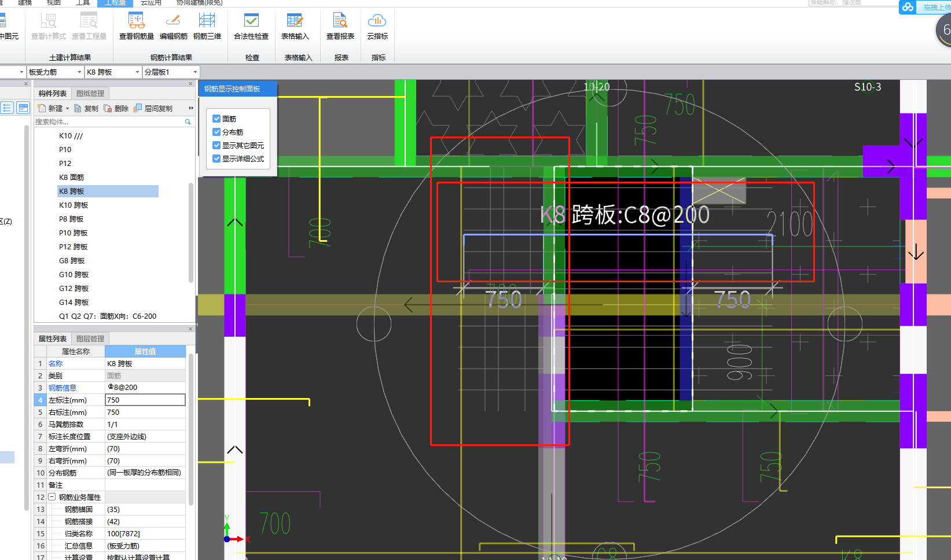This screenshot has width=951, height=560.
Task: Open the 云指标 cloud index tool
Action: (x=377, y=27)
